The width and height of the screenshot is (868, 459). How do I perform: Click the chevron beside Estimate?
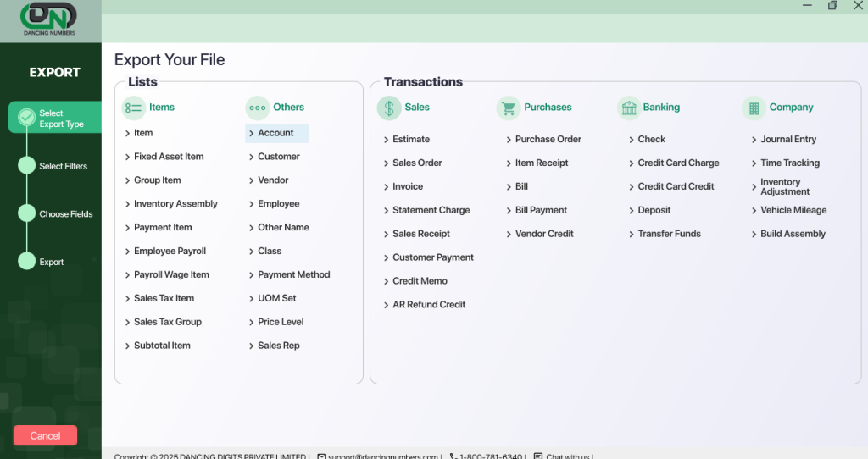coord(386,140)
